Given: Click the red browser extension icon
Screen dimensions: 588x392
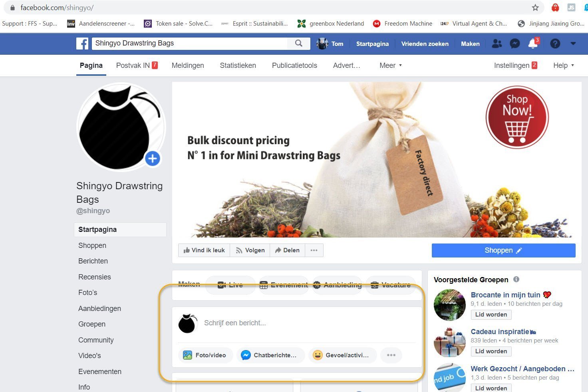Looking at the screenshot, I should [555, 8].
